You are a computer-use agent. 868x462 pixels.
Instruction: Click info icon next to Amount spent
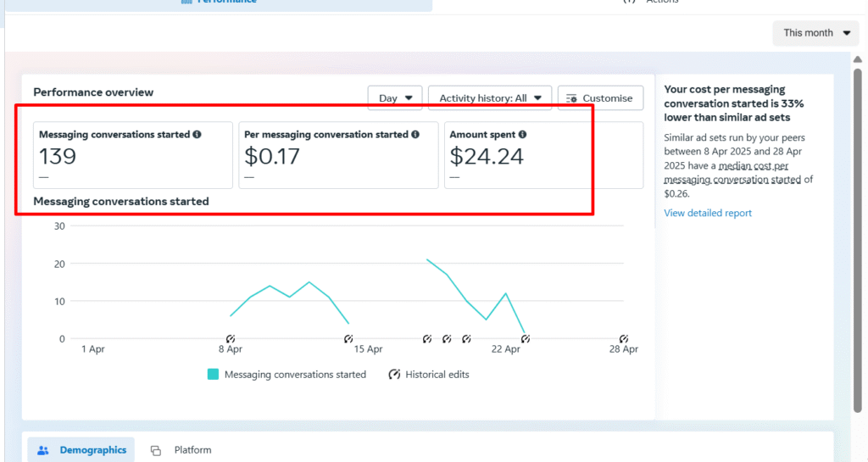522,135
